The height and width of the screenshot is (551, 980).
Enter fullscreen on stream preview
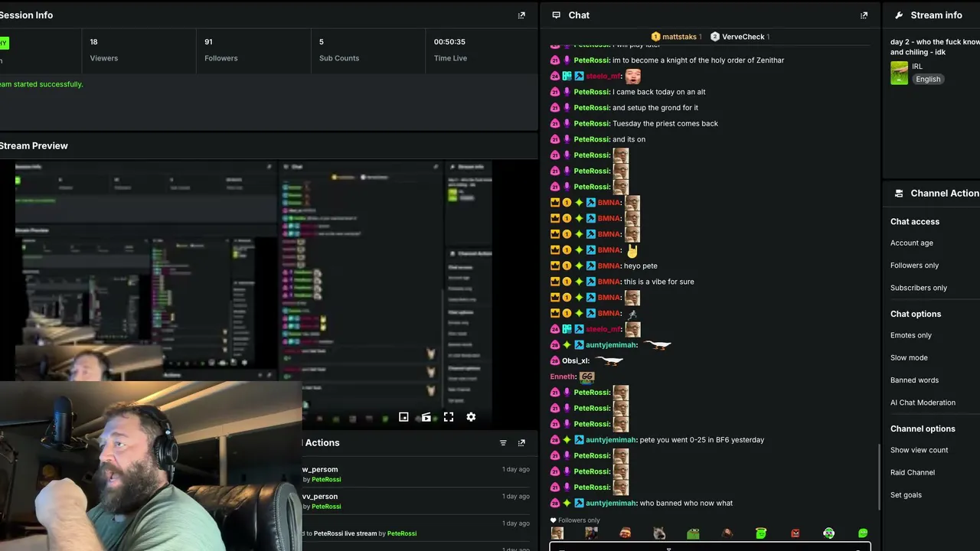[449, 417]
